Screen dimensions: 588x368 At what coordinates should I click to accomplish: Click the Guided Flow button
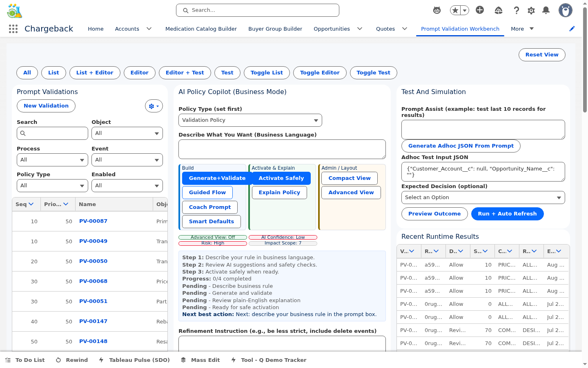(x=207, y=193)
